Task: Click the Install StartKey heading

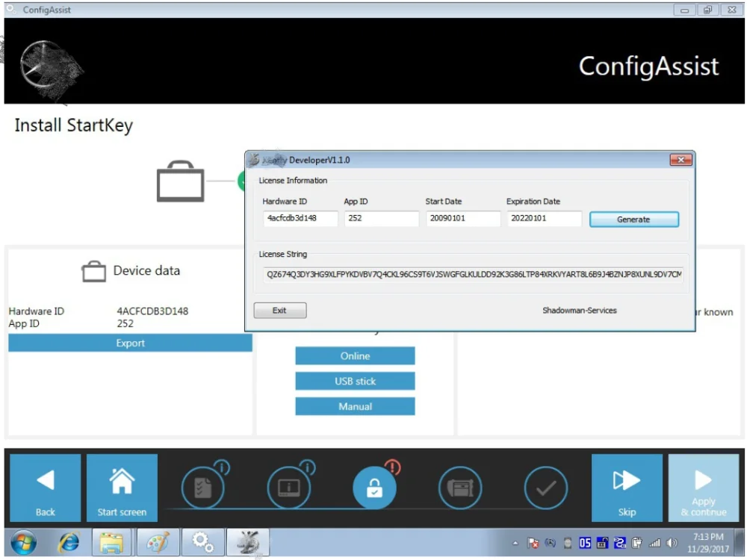Action: (x=74, y=125)
